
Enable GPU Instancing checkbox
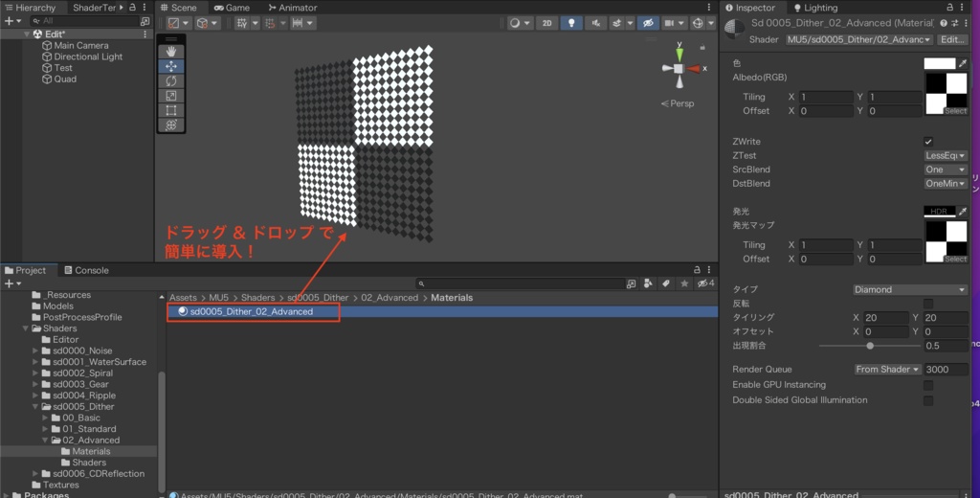click(928, 385)
